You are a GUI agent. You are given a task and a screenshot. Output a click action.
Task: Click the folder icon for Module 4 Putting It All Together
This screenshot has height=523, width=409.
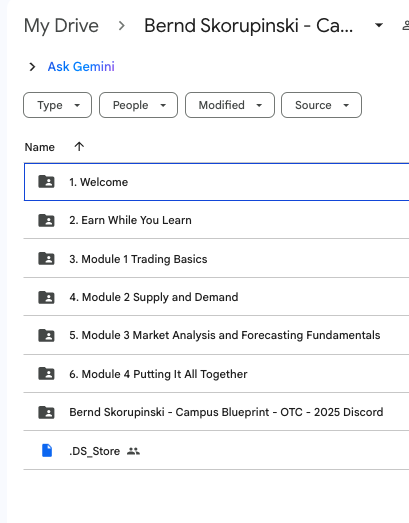[x=46, y=374]
